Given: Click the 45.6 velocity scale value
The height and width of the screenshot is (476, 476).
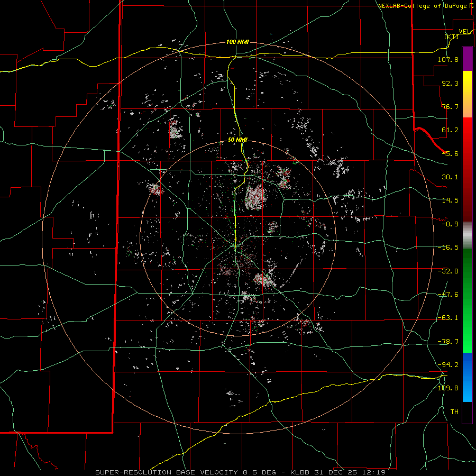Looking at the screenshot, I should click(x=450, y=153).
